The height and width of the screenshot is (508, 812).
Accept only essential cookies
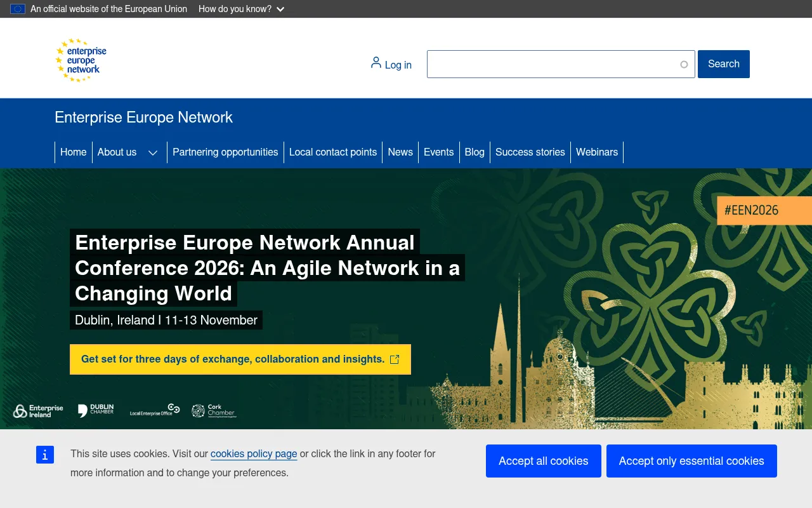click(691, 461)
